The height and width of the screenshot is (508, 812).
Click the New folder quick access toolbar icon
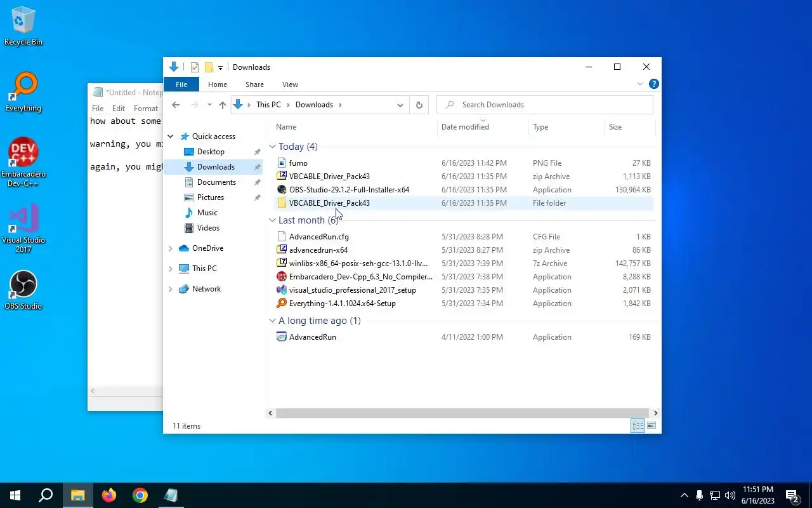tap(209, 67)
